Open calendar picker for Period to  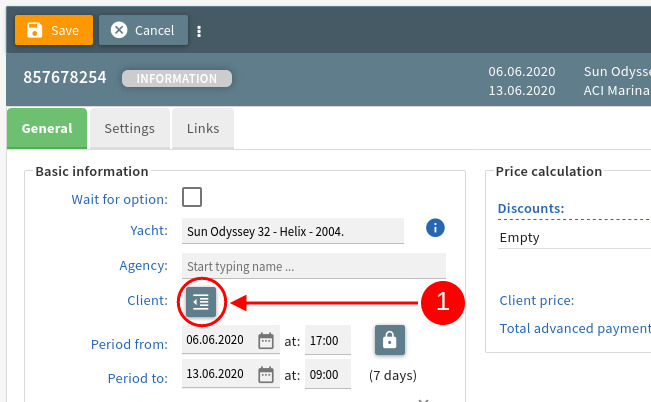coord(266,375)
